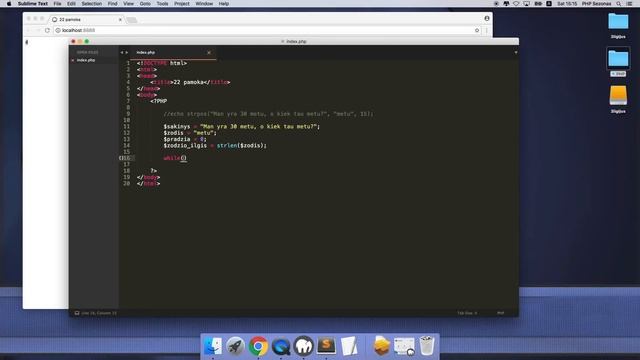The height and width of the screenshot is (360, 640).
Task: Select the second desktop folder icon
Action: [x=618, y=59]
